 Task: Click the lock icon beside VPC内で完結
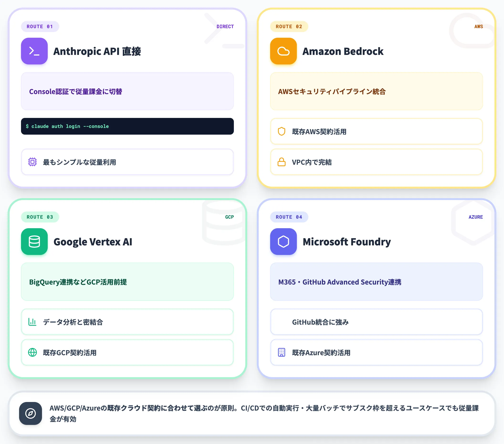[x=282, y=162]
